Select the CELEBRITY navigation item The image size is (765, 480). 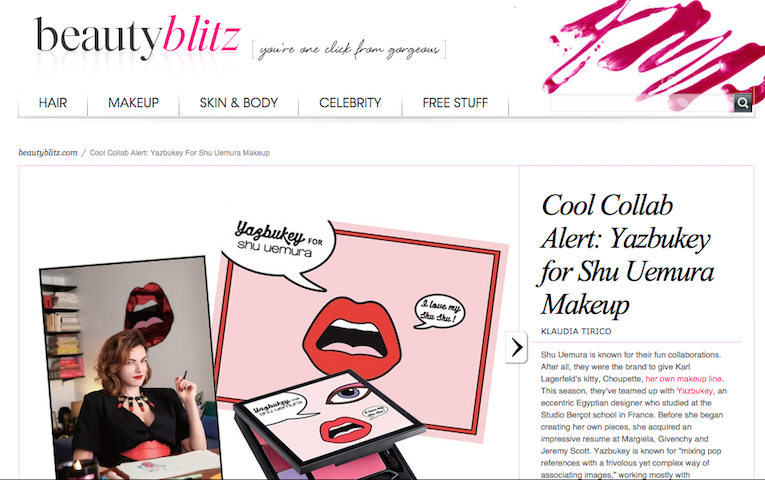coord(350,103)
